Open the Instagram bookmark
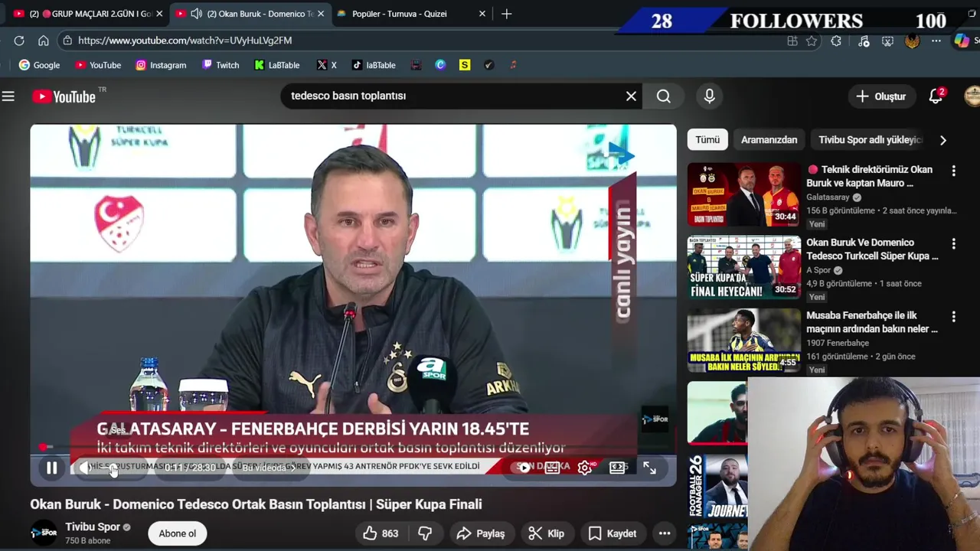This screenshot has width=980, height=551. coord(161,65)
